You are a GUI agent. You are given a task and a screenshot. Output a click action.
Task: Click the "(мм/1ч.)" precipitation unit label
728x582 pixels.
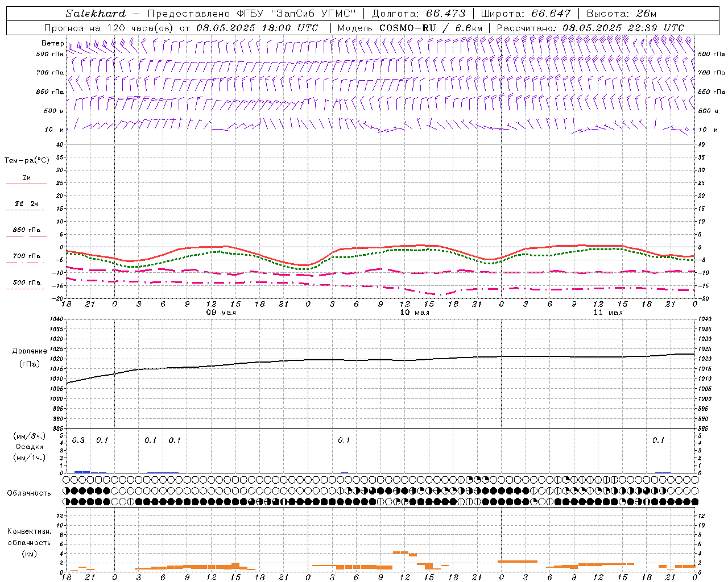pos(29,458)
